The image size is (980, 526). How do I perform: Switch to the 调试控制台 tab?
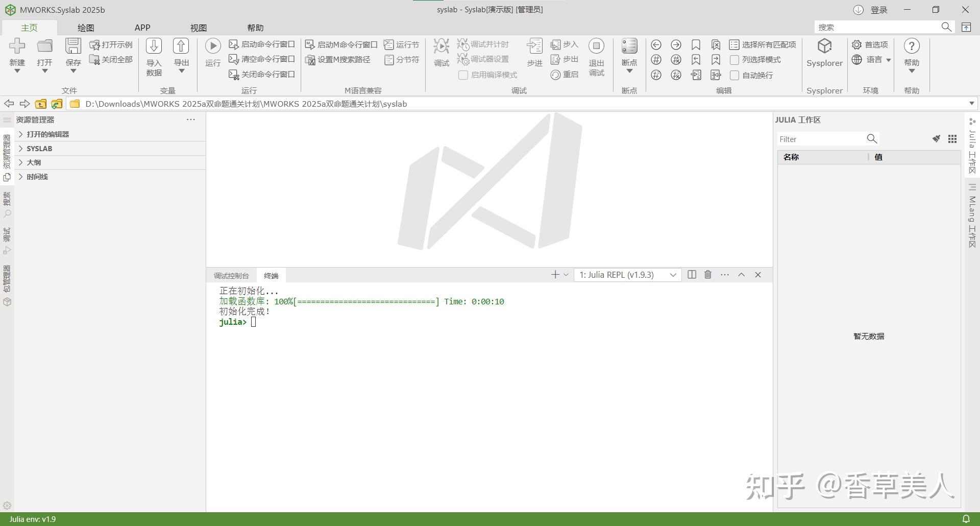(x=231, y=276)
